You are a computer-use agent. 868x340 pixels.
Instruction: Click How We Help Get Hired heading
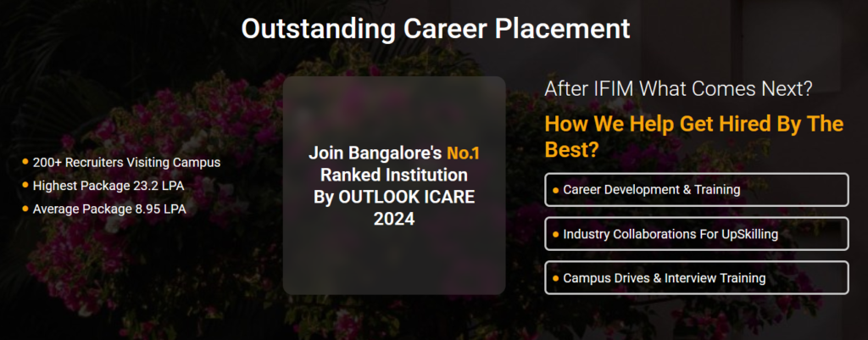tap(694, 137)
